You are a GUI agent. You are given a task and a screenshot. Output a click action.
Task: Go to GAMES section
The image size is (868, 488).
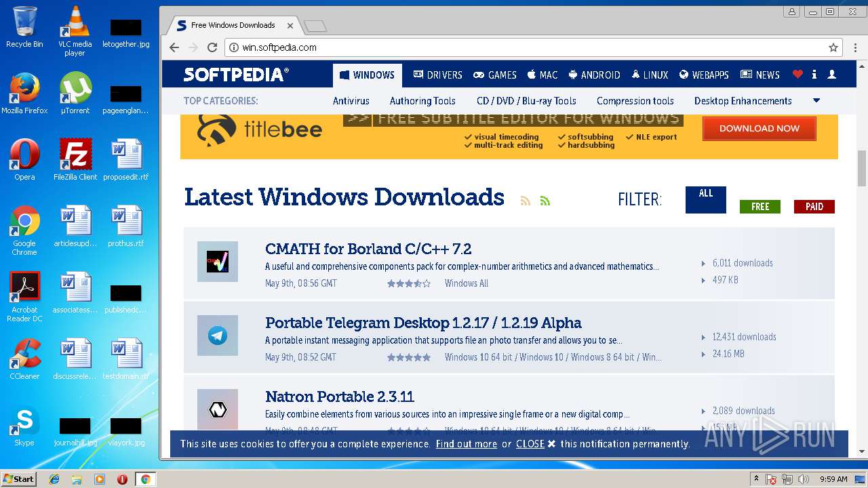[495, 75]
